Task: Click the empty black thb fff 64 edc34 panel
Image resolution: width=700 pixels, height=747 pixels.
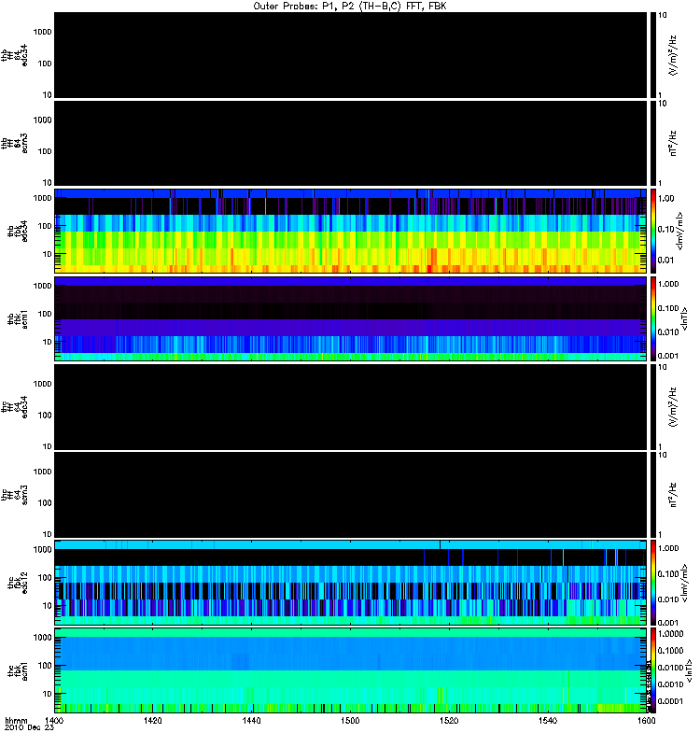Action: point(351,55)
